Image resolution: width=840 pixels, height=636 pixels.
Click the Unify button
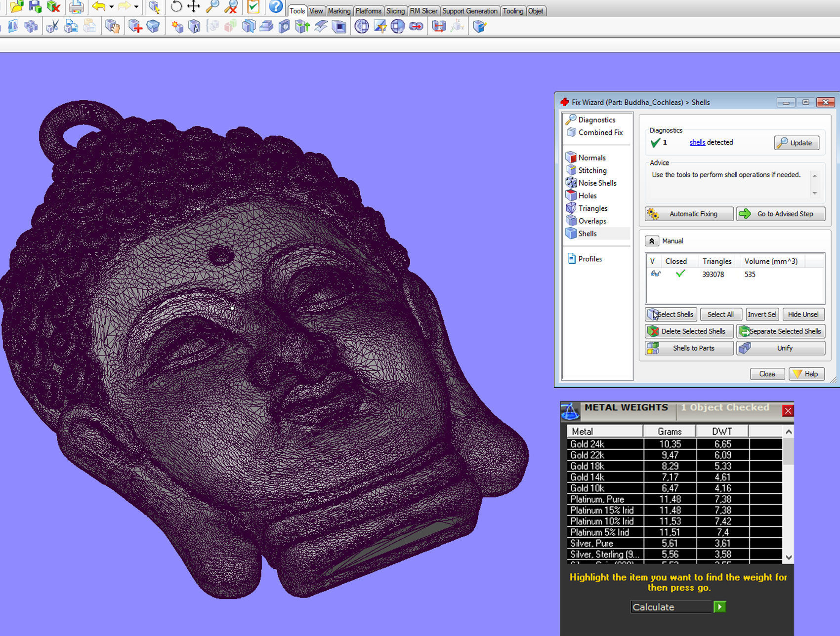coord(781,348)
